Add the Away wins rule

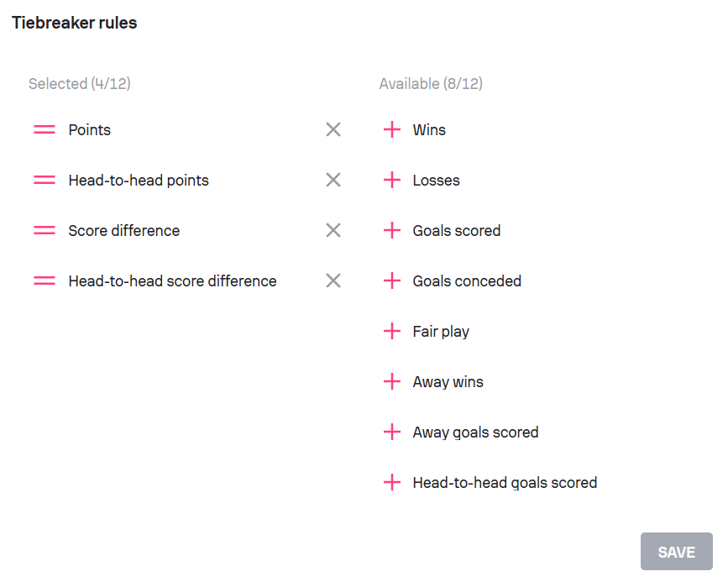[392, 381]
